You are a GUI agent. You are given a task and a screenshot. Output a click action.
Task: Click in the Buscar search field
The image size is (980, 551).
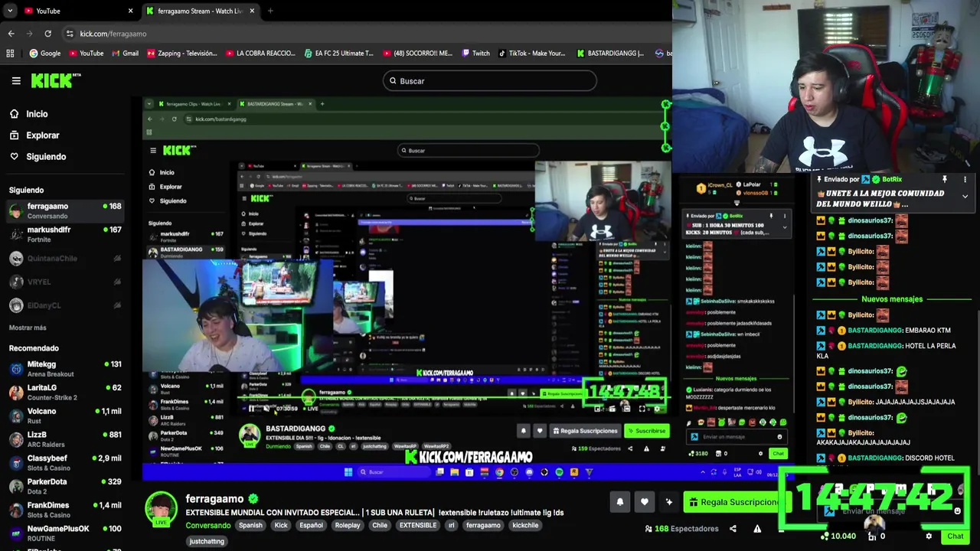(x=490, y=81)
